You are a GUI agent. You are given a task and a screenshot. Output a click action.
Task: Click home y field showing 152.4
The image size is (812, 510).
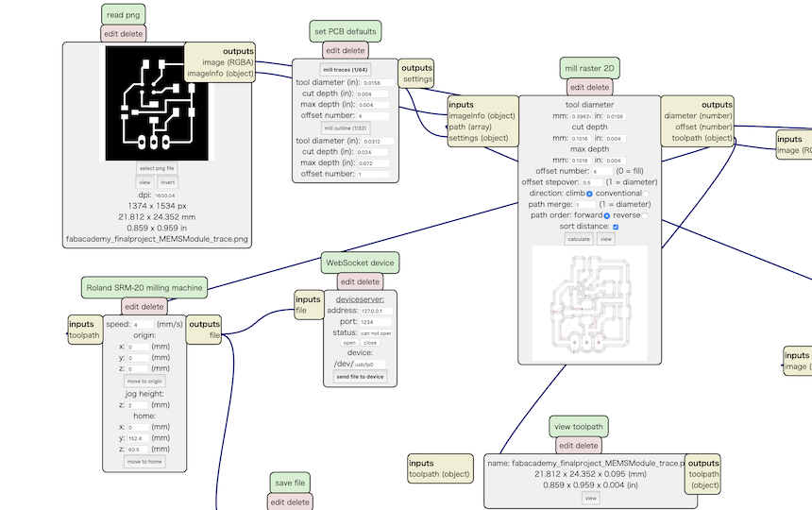(x=138, y=438)
